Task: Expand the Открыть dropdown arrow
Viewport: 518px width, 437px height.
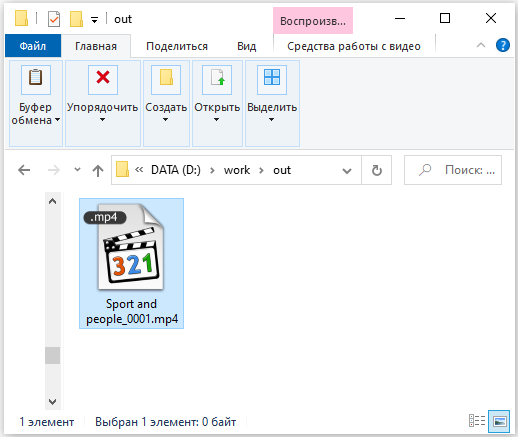Action: click(x=217, y=119)
